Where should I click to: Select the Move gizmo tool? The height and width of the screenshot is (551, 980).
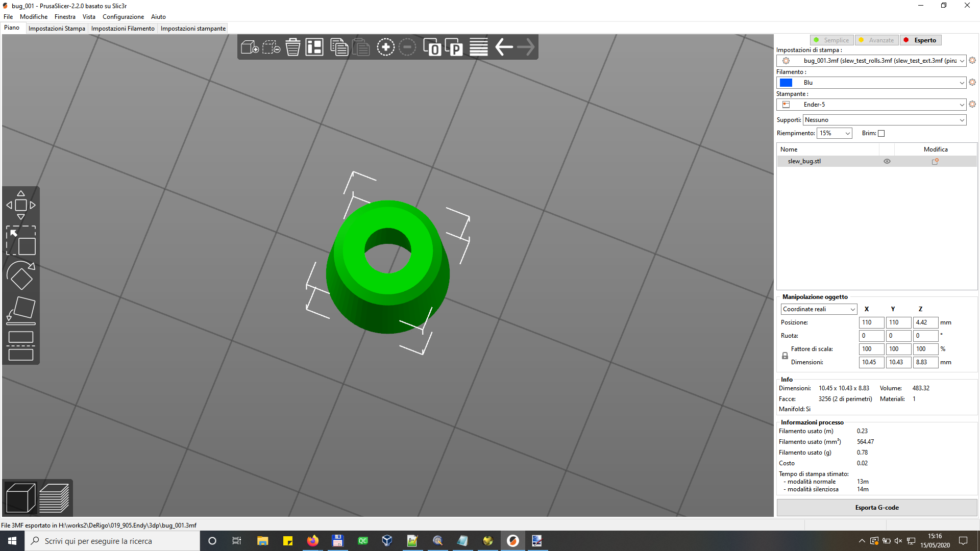[x=21, y=205]
